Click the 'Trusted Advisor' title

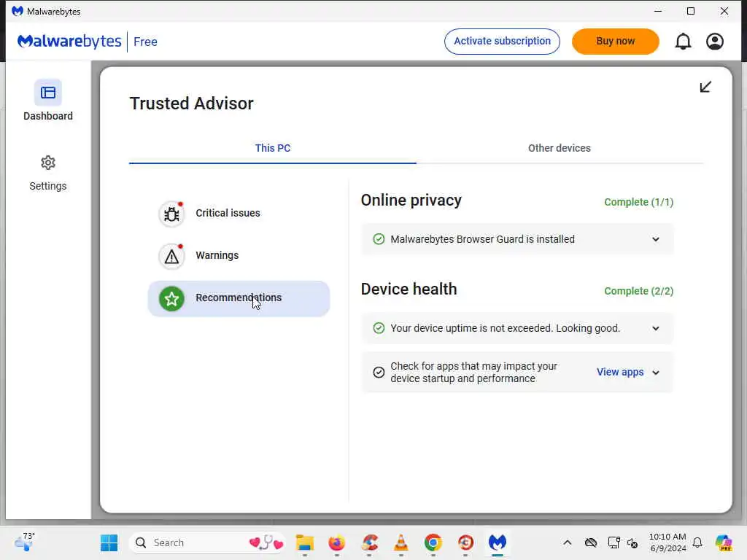tap(192, 104)
